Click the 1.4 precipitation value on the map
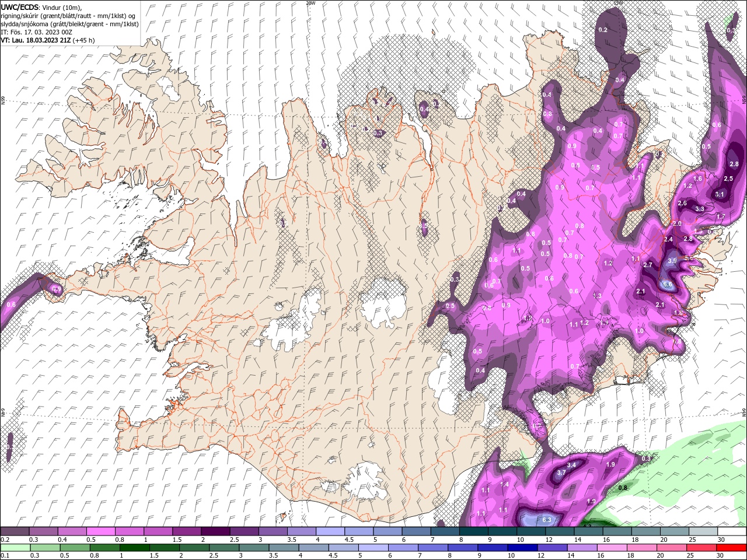 click(x=505, y=484)
